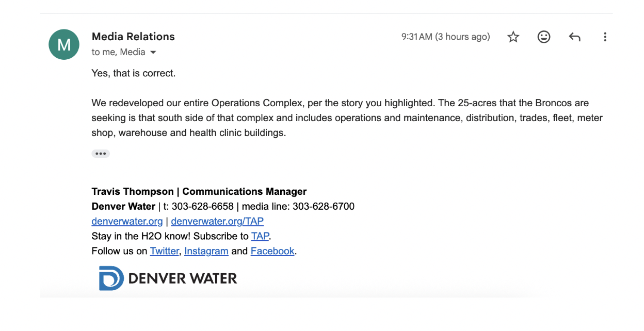Click the Travis Thompson signature name

[133, 192]
